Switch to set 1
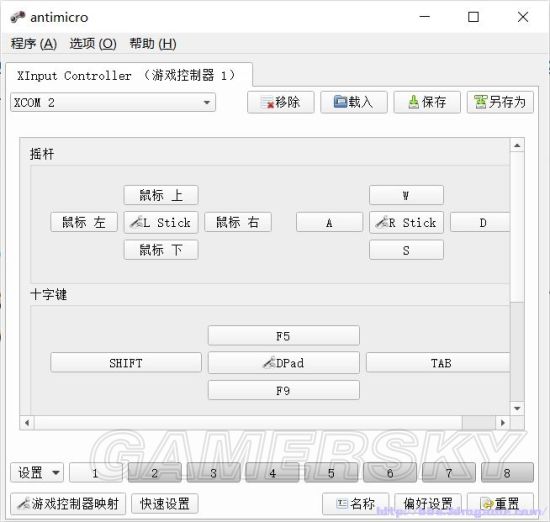This screenshot has height=522, width=550. (96, 473)
